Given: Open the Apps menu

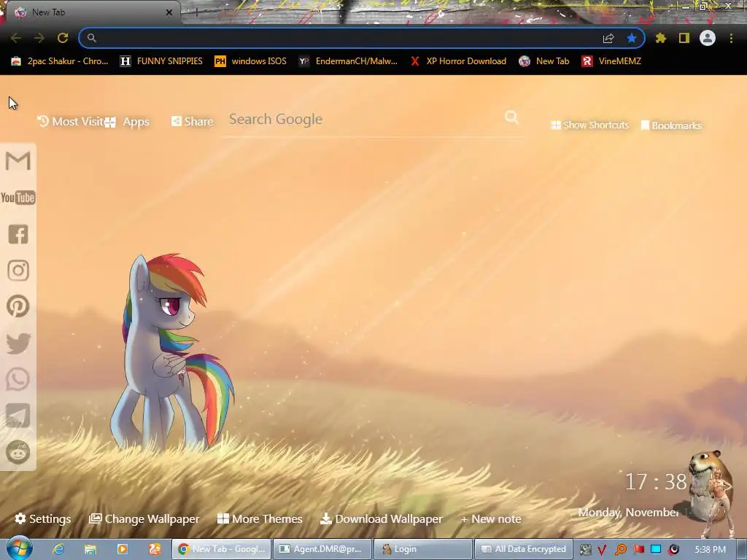Looking at the screenshot, I should pos(127,122).
